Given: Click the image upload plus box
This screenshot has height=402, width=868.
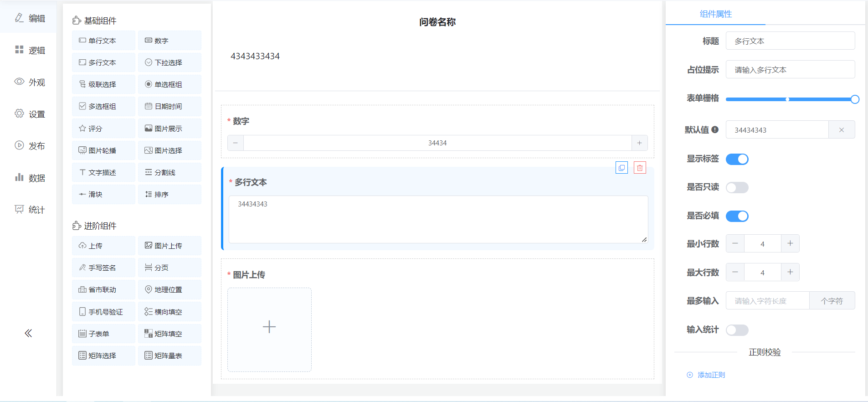Looking at the screenshot, I should tap(269, 330).
